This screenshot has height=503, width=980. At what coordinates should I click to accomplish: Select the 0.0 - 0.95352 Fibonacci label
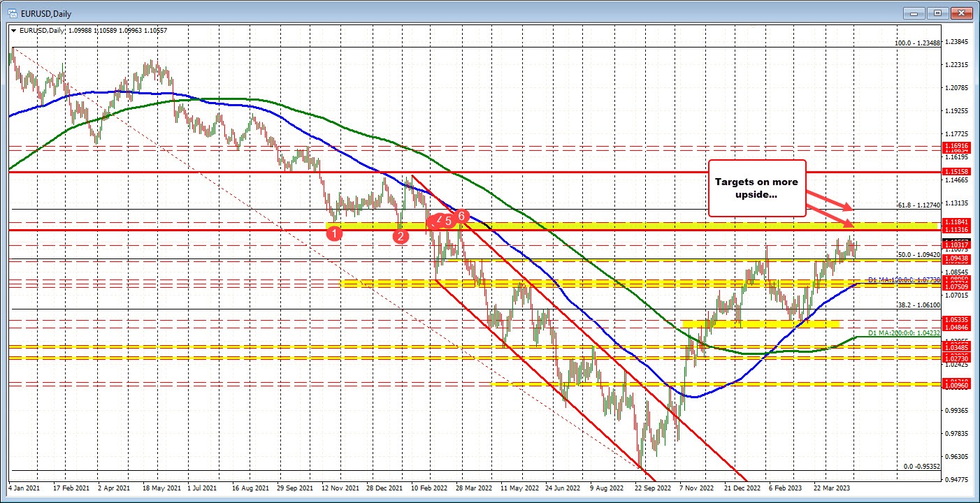point(921,466)
